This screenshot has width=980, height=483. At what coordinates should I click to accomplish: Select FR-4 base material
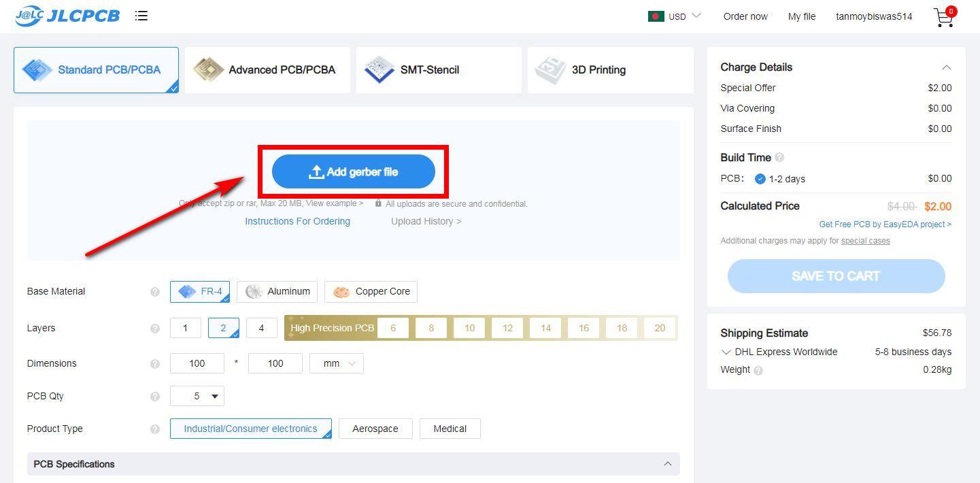point(200,291)
